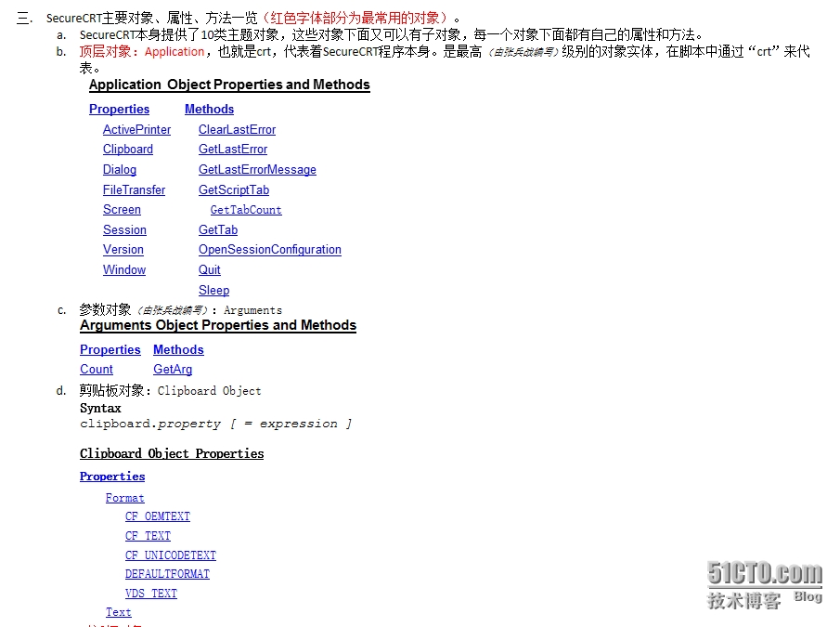Viewport: 840px width, 627px height.
Task: Open the Application object's Methods heading link
Action: point(210,109)
